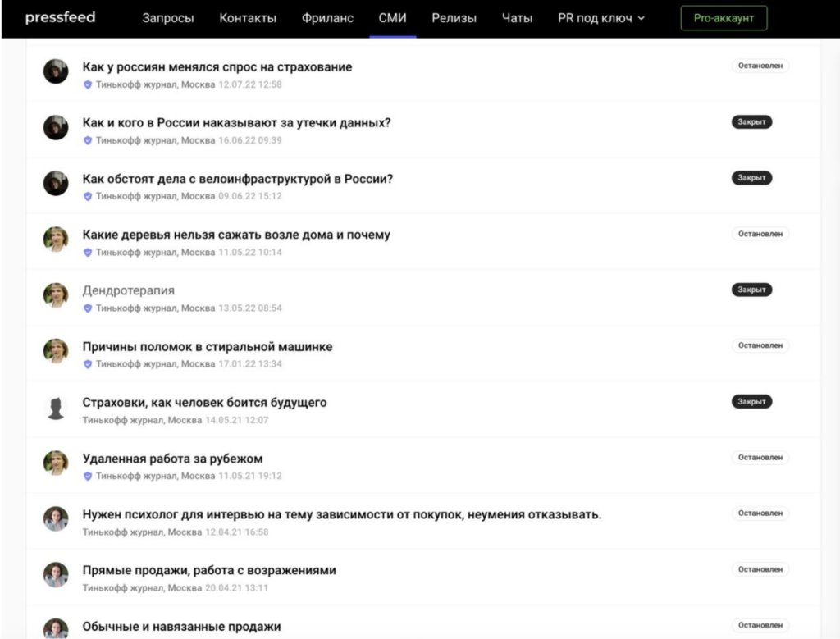Screen dimensions: 840x639
Task: Open the Запросы menu item
Action: point(167,18)
